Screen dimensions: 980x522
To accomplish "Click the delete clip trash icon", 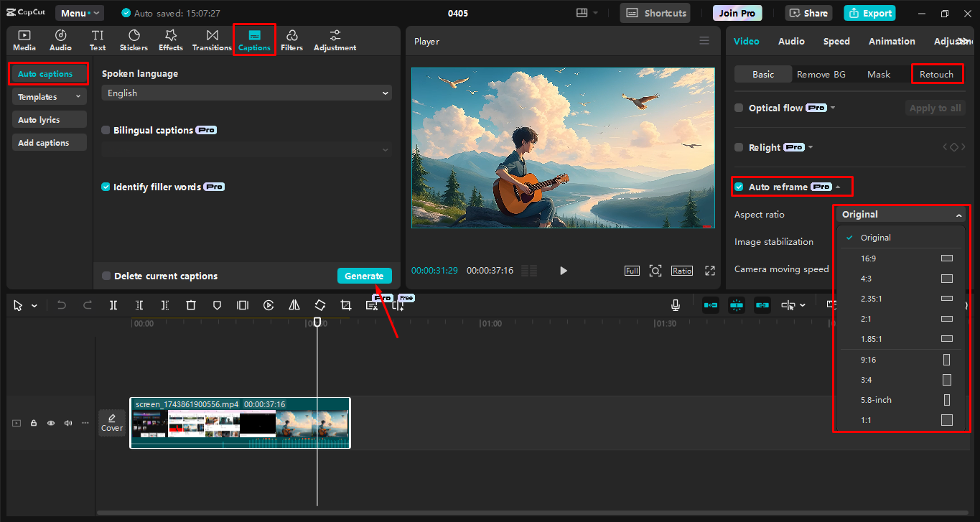I will coord(191,305).
